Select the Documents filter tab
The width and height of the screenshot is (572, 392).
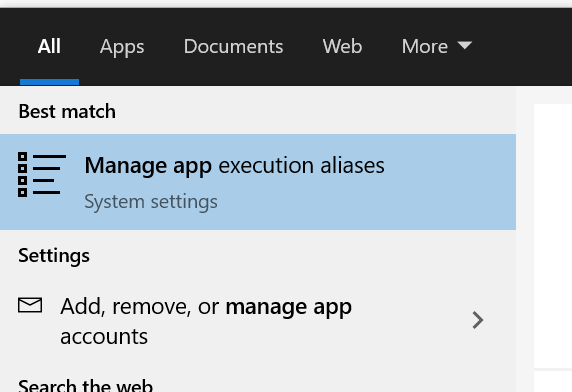point(233,47)
